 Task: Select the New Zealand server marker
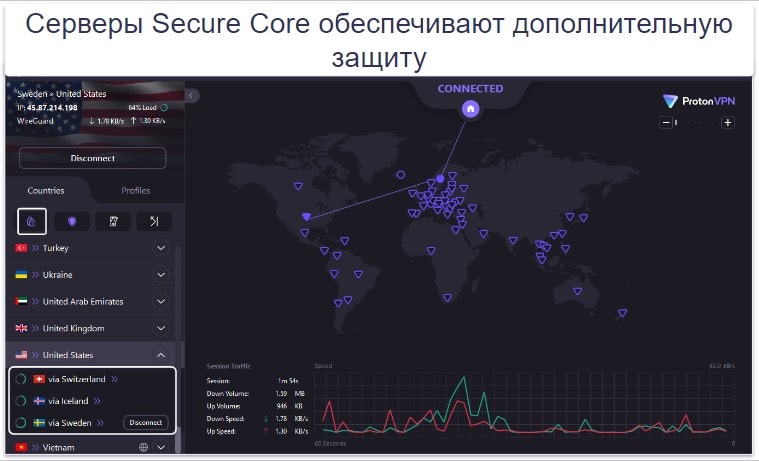622,313
